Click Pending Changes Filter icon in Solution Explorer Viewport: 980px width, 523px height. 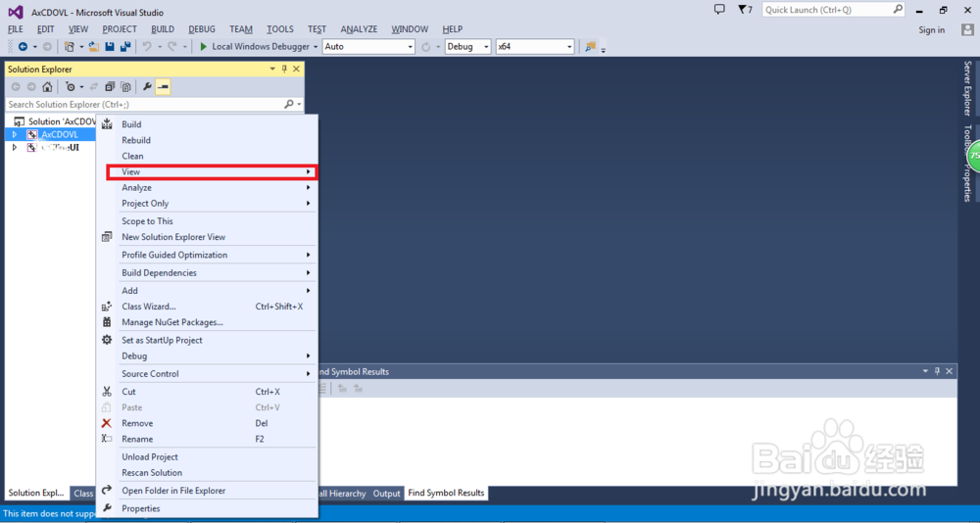[71, 87]
